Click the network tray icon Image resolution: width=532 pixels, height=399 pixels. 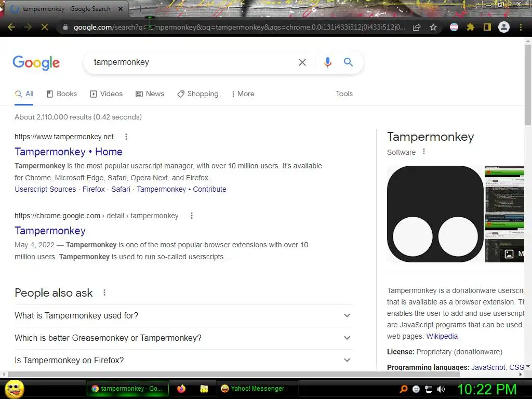[429, 390]
